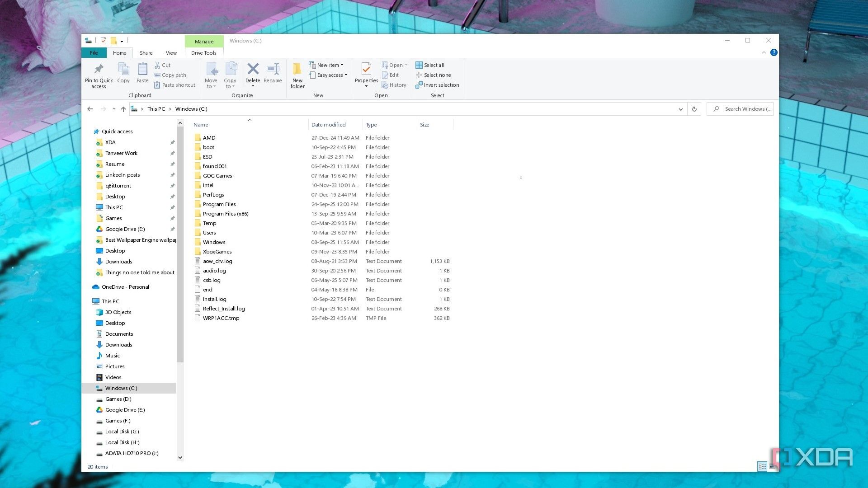Click the Cut scissors command
868x488 pixels.
[162, 65]
